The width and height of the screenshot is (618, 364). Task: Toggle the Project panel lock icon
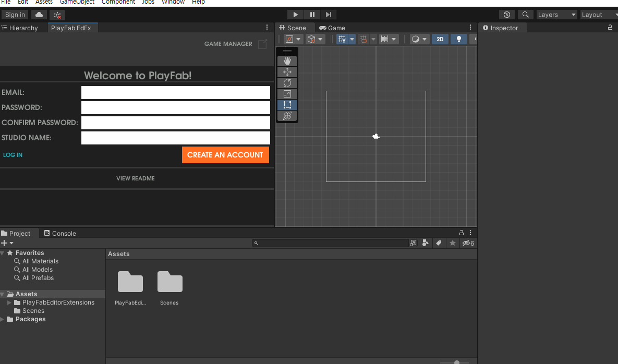pos(461,233)
